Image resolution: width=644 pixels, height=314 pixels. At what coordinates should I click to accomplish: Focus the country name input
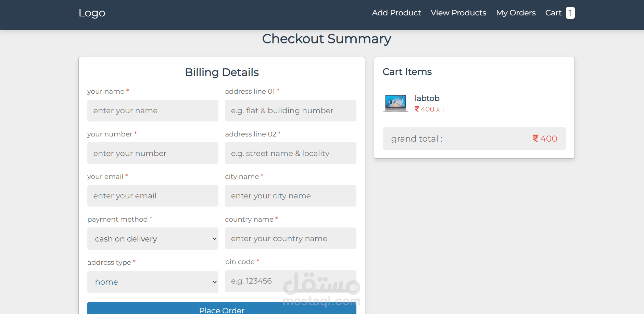click(x=290, y=238)
